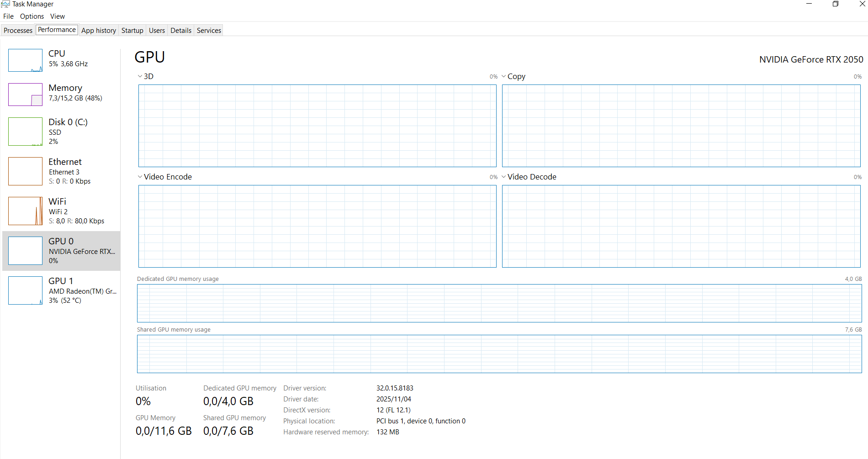This screenshot has width=868, height=459.
Task: Click the GPU Memory value '0,0/11,6 GB'
Action: (164, 431)
